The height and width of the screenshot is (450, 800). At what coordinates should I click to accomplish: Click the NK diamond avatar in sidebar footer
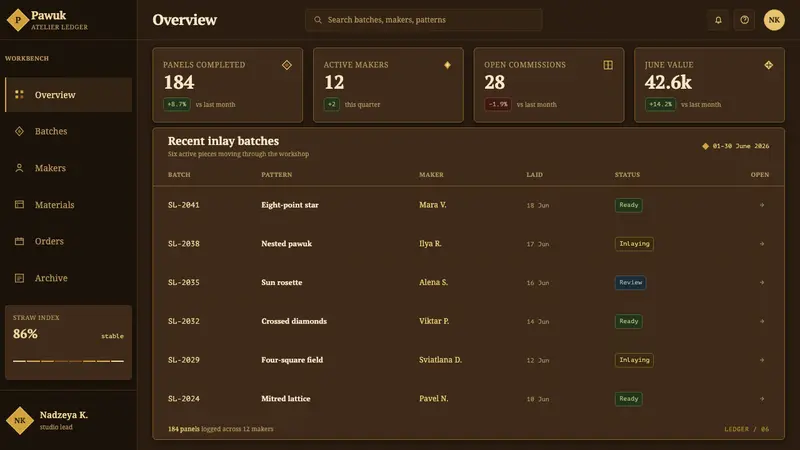(20, 420)
